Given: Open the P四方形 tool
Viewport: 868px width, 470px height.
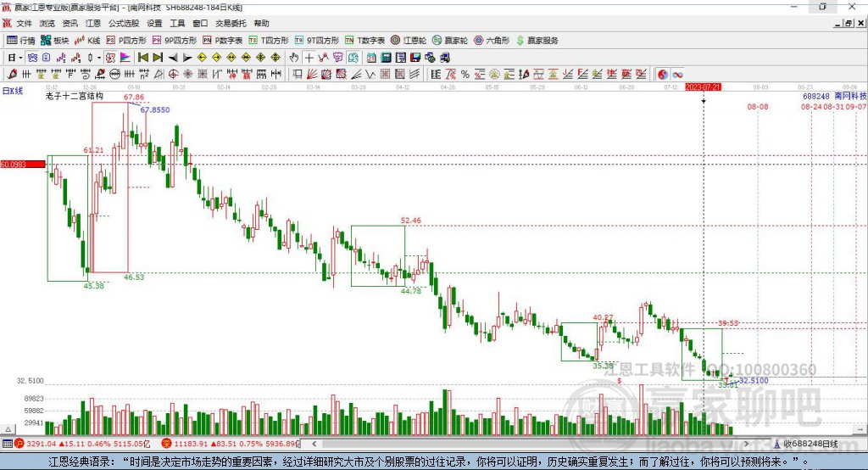Looking at the screenshot, I should click(x=126, y=40).
